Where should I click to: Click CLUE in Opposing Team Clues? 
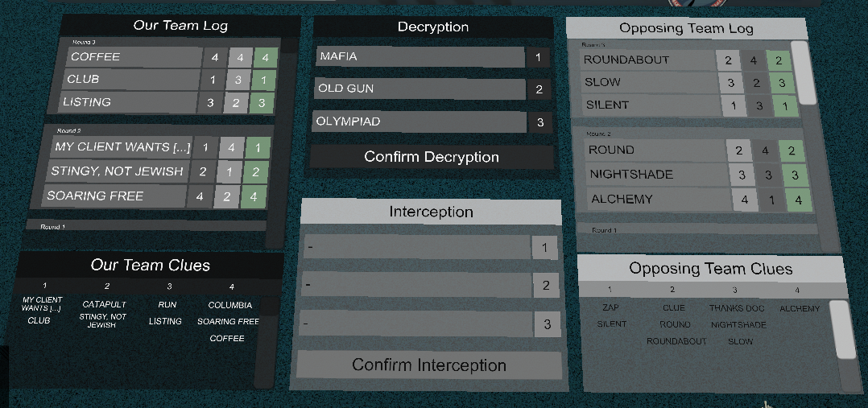click(674, 307)
